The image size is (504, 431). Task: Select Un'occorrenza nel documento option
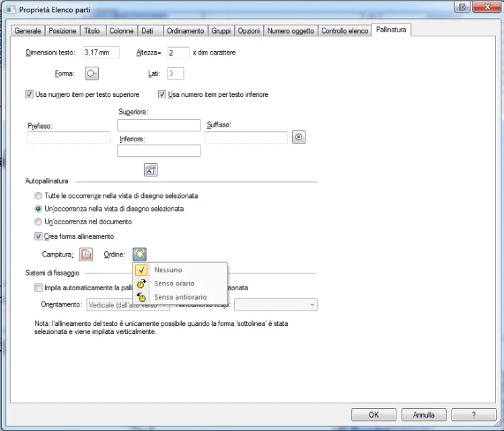(x=38, y=222)
